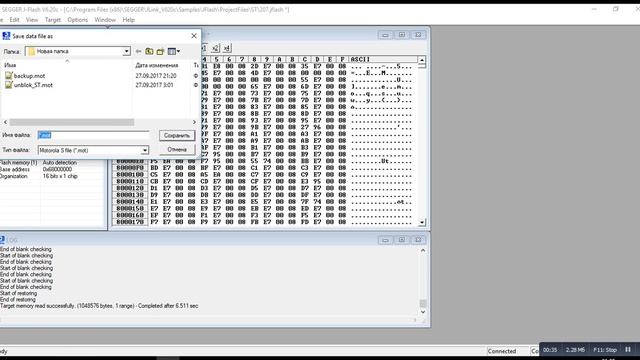Viewport: 640px width, 360px height.
Task: Open the Help menu
Action: [x=129, y=20]
